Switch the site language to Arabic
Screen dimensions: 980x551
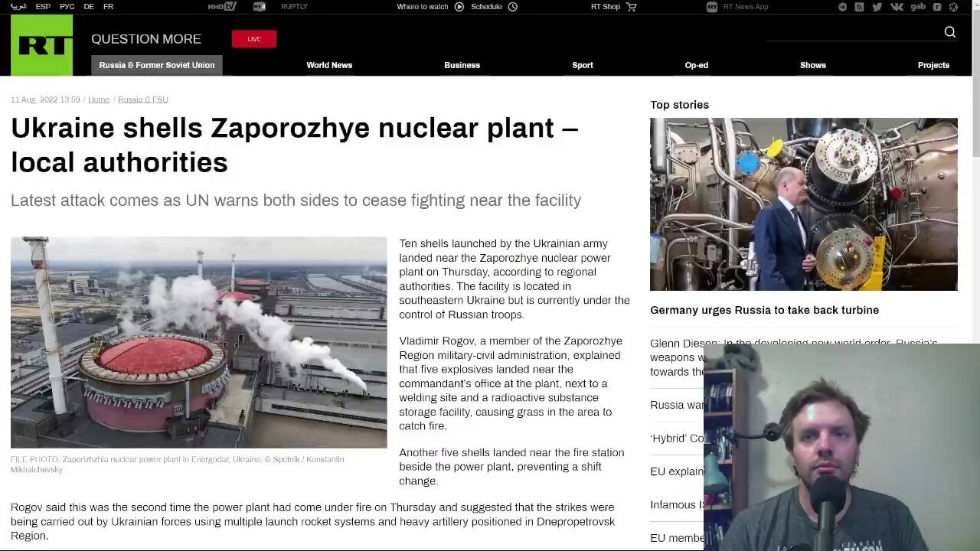tap(18, 7)
